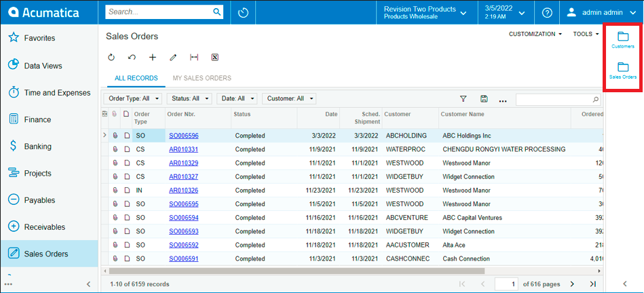Click the horizontal scrollbar under the grid
The image size is (644, 293).
297,271
